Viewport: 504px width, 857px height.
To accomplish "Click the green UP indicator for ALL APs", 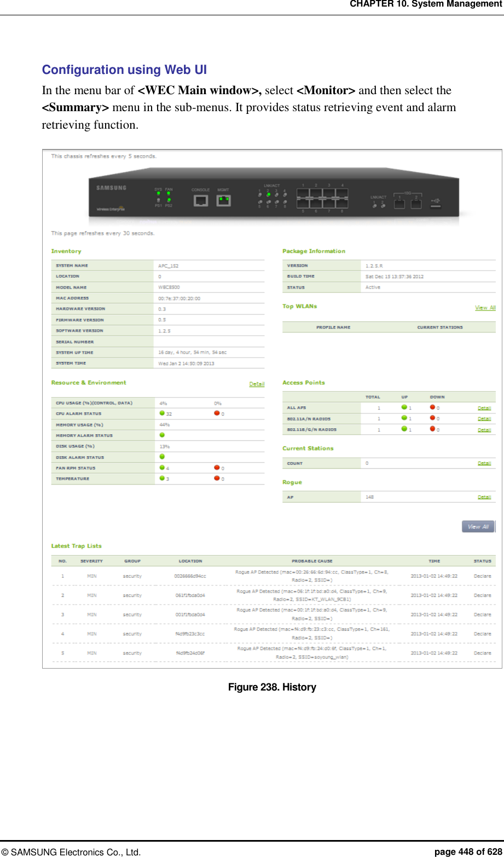I will (x=404, y=407).
